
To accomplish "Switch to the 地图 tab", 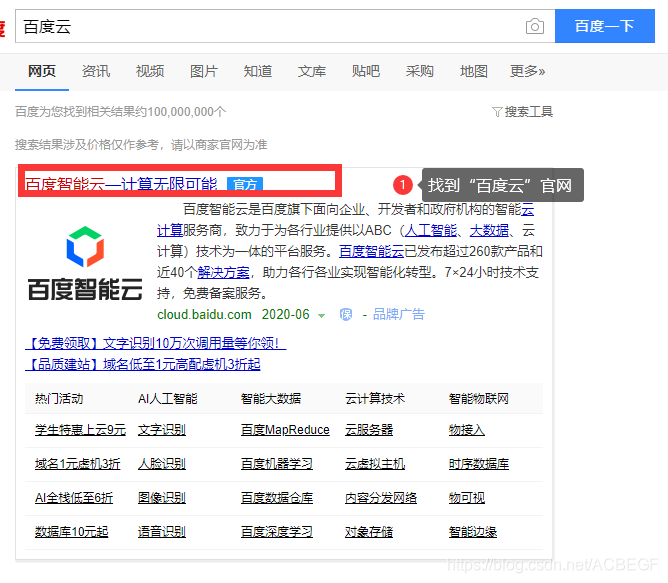I will point(474,71).
